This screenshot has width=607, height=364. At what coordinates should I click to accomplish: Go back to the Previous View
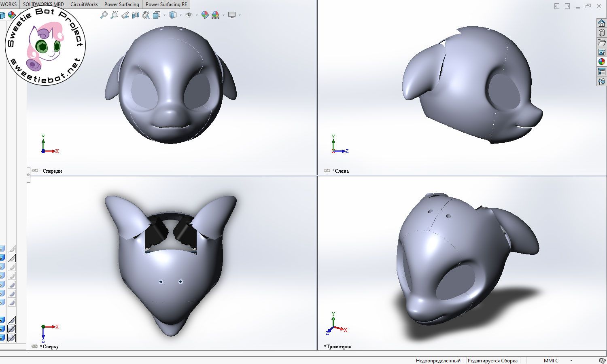125,15
